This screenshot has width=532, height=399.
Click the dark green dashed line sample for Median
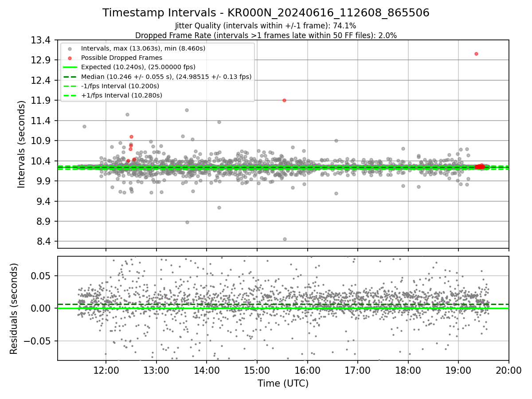click(x=70, y=77)
